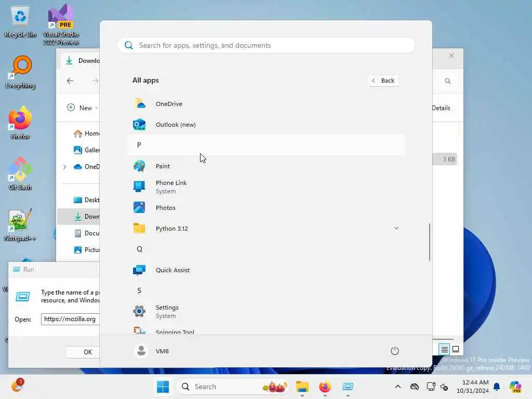
Task: Close the File Explorer window
Action: click(451, 56)
